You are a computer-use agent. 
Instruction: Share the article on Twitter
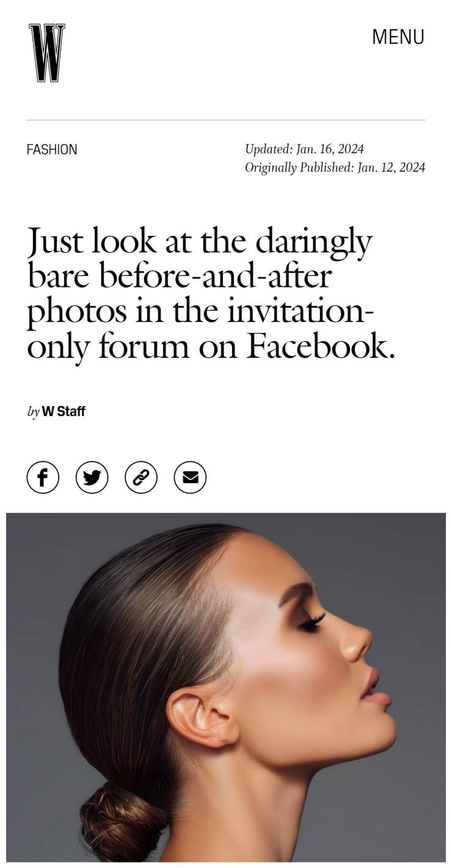pyautogui.click(x=92, y=477)
